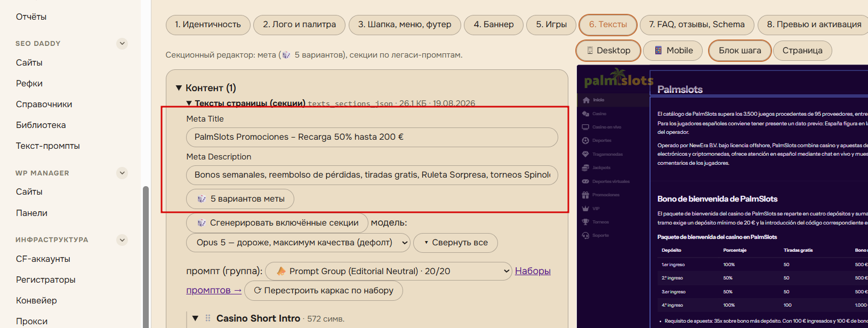Open Прокси in the sidebar
This screenshot has width=868, height=328.
coord(31,321)
